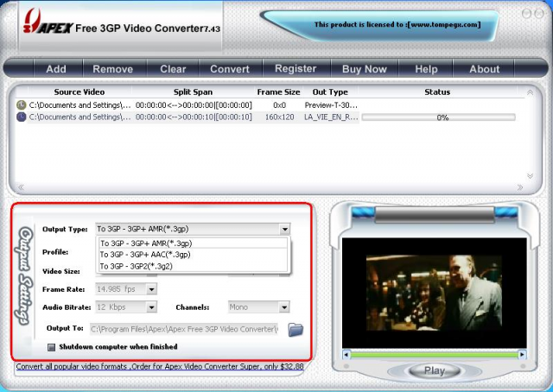Viewport: 553px width, 392px height.
Task: Select To 3GP - 3GP+ AAC(*.3gp) option
Action: 194,255
